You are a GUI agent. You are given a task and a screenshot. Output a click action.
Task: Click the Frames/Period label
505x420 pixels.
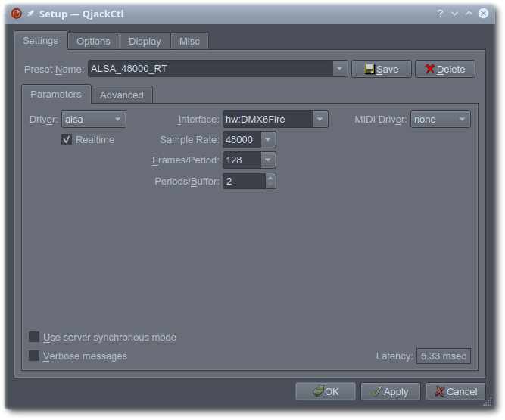point(185,160)
